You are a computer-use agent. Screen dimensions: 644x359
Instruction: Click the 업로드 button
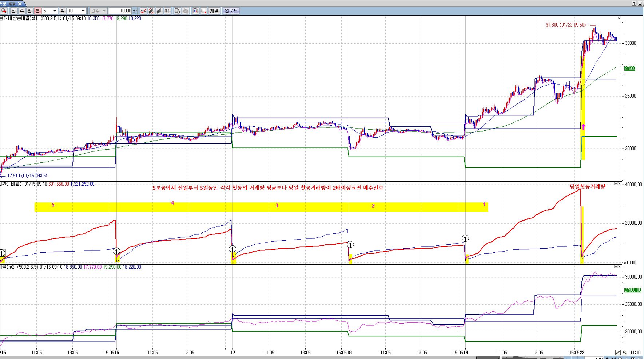pyautogui.click(x=231, y=11)
